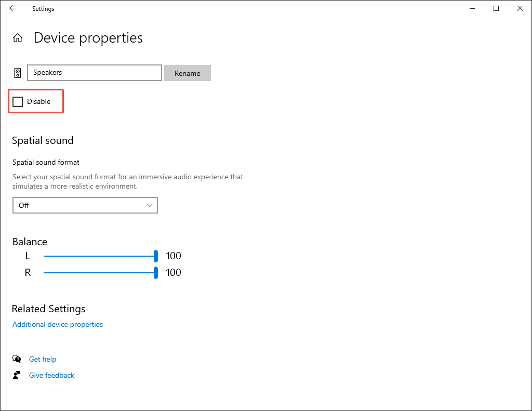
Task: Open the Spatial sound format dropdown
Action: [85, 205]
